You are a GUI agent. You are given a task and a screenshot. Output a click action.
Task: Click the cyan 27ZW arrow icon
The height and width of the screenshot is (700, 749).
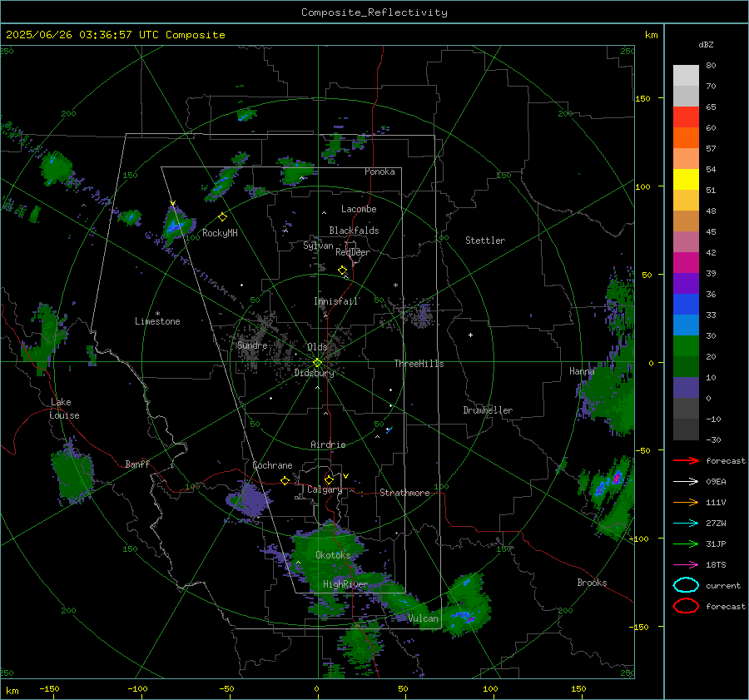click(686, 524)
